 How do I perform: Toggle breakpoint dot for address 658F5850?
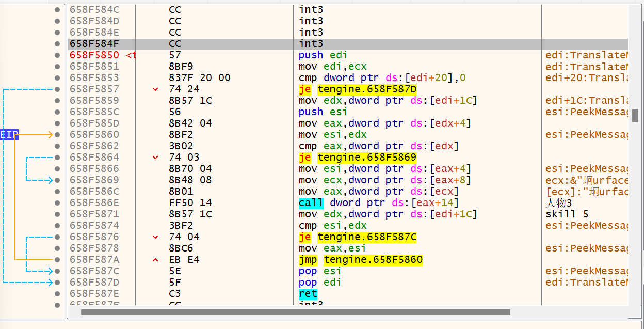click(x=57, y=55)
